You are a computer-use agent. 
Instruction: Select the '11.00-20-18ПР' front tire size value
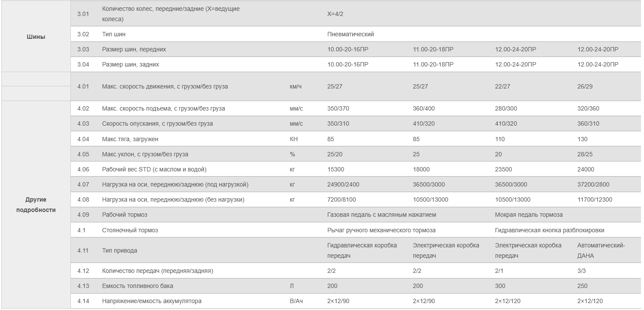click(433, 49)
